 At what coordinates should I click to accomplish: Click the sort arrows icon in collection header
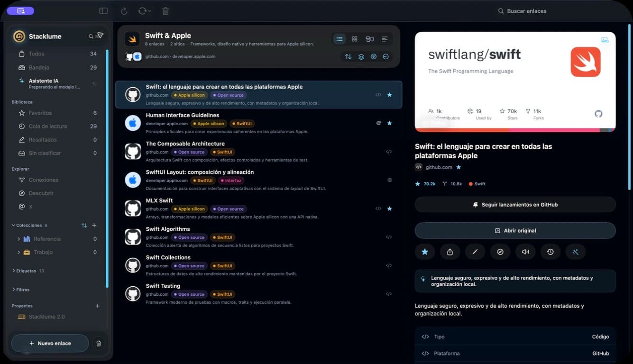[348, 56]
